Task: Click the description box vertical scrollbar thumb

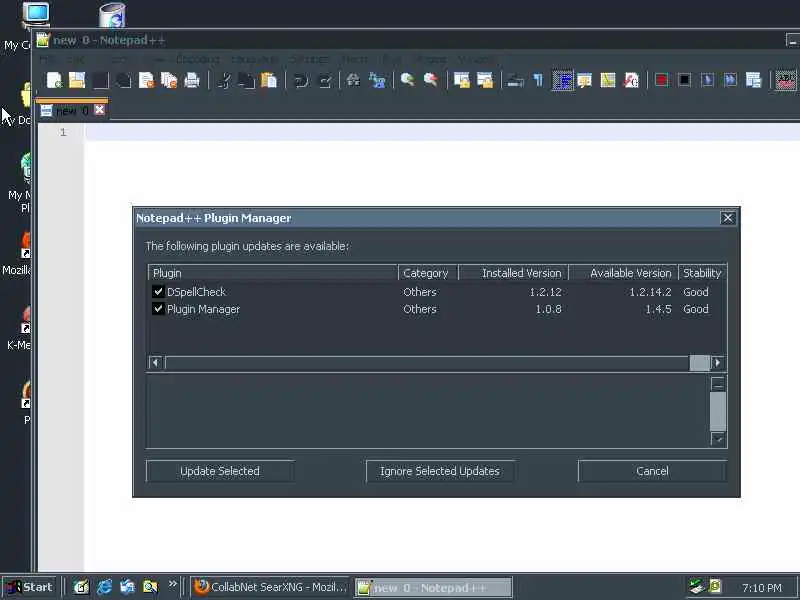Action: [718, 411]
